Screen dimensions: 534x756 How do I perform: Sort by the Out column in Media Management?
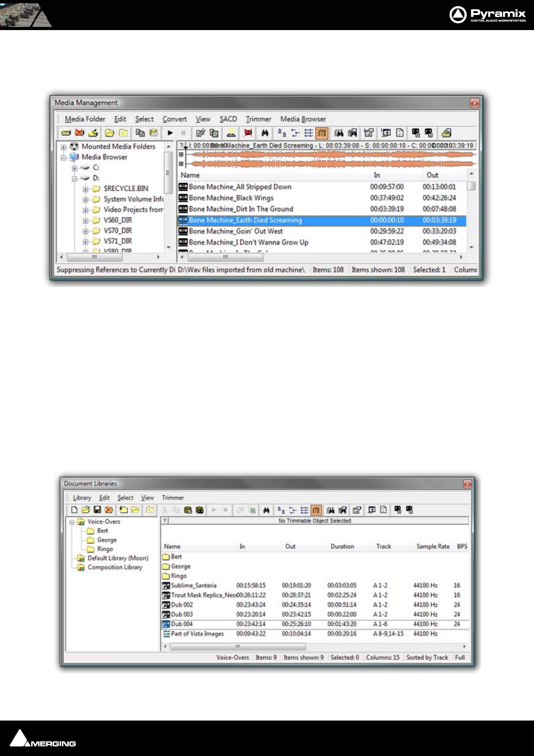click(432, 175)
